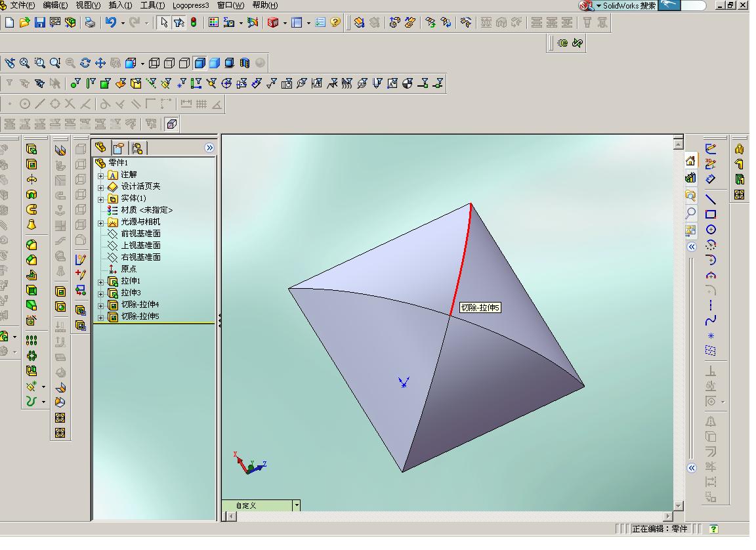This screenshot has width=756, height=550.
Task: Select the Line sketch tool
Action: tap(710, 199)
